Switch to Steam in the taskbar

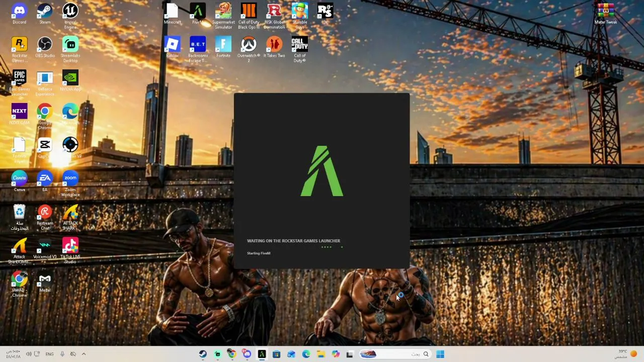click(x=203, y=354)
